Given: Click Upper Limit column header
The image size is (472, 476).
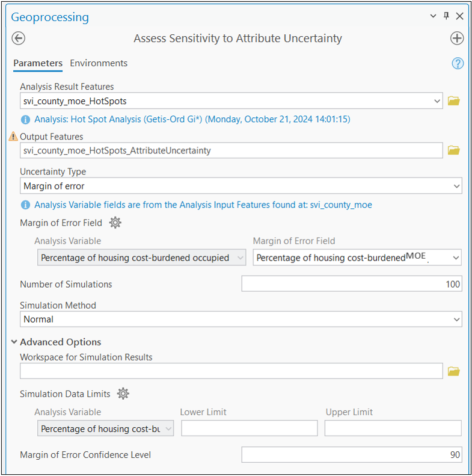Looking at the screenshot, I should click(349, 412).
